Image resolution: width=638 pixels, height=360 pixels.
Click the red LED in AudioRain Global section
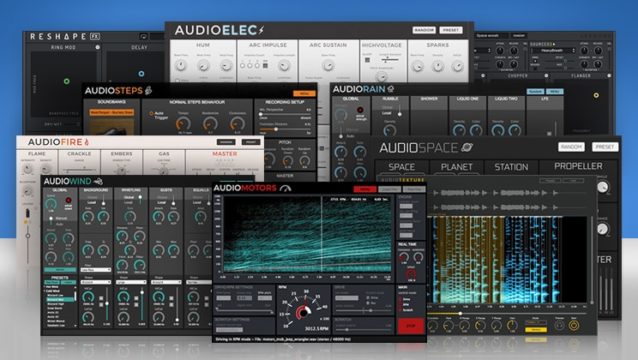pyautogui.click(x=360, y=110)
